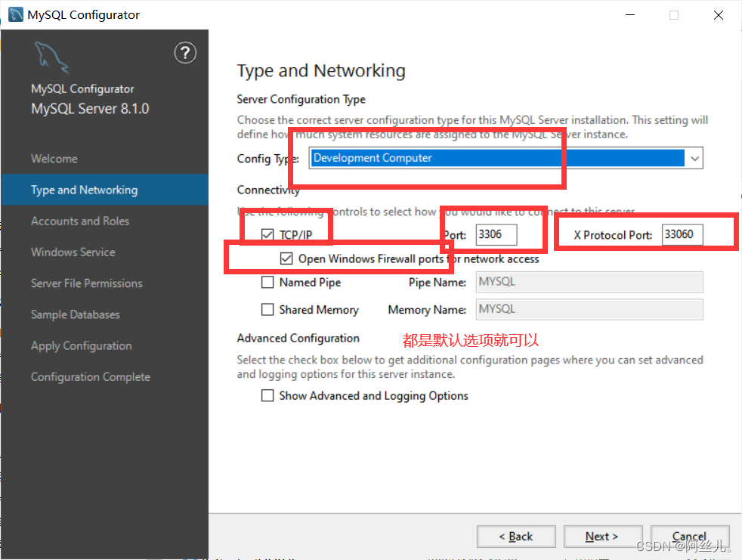Click the Type and Networking page heading
The height and width of the screenshot is (560, 742).
(x=321, y=70)
